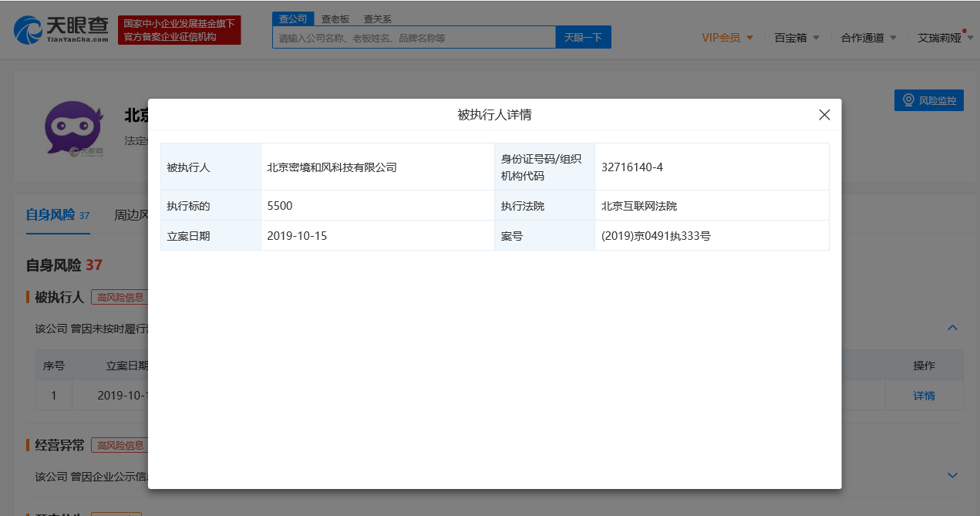Click the 风险监控 button
This screenshot has height=516, width=980.
[929, 100]
